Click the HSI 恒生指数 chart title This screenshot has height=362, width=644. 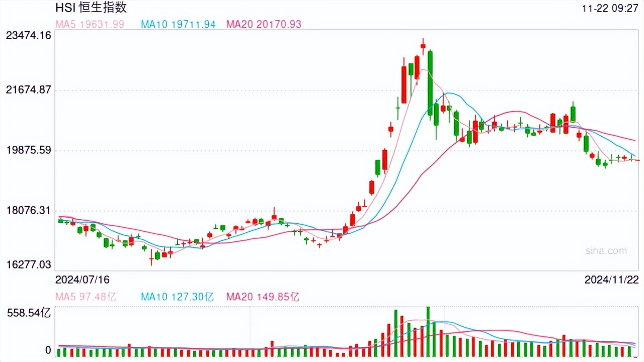pyautogui.click(x=91, y=8)
